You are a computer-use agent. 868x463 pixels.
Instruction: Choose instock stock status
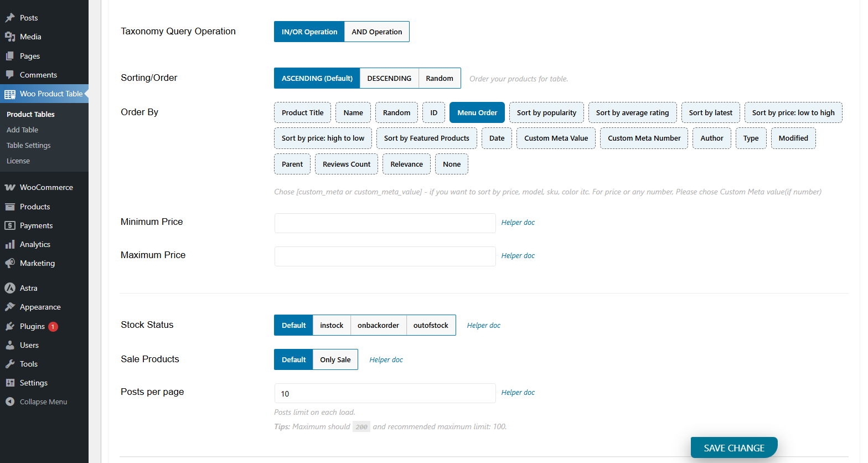[x=332, y=325]
